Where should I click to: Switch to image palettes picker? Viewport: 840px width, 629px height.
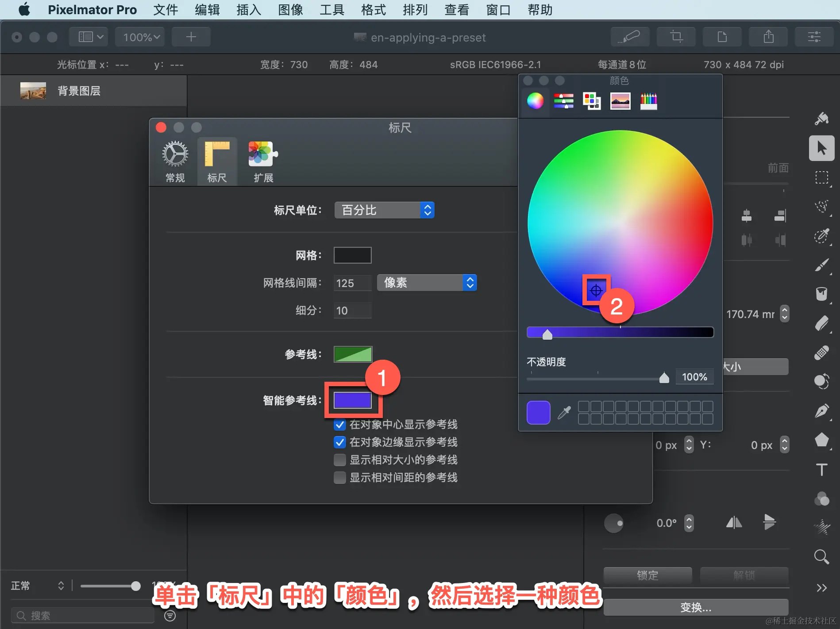[x=620, y=101]
